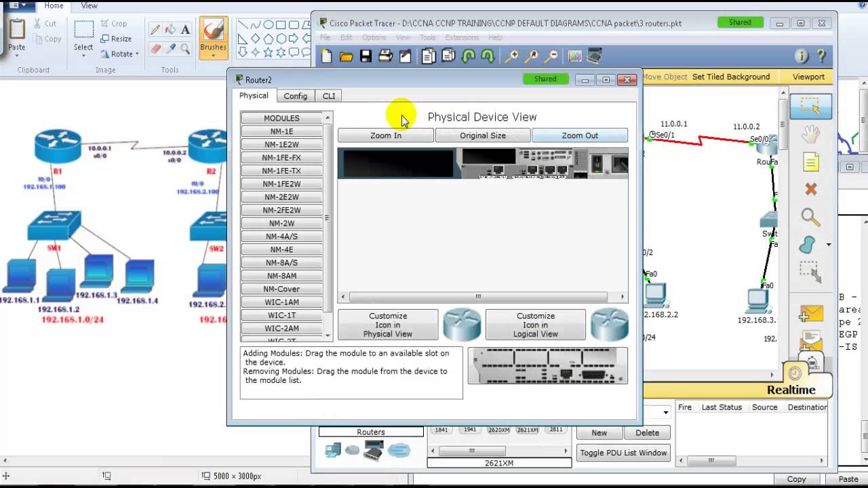
Task: Click the Zoom Reset magnifier toolbar icon
Action: tap(532, 56)
